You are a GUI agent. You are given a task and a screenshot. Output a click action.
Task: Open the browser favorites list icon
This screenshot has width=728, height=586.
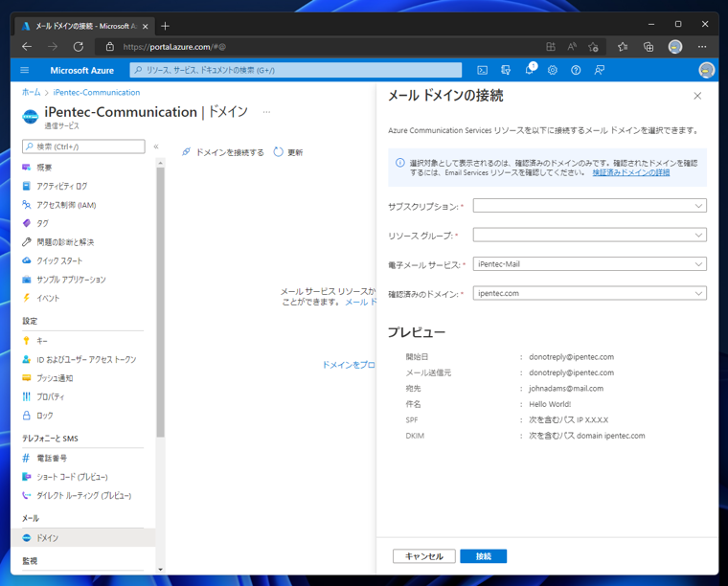(x=623, y=47)
